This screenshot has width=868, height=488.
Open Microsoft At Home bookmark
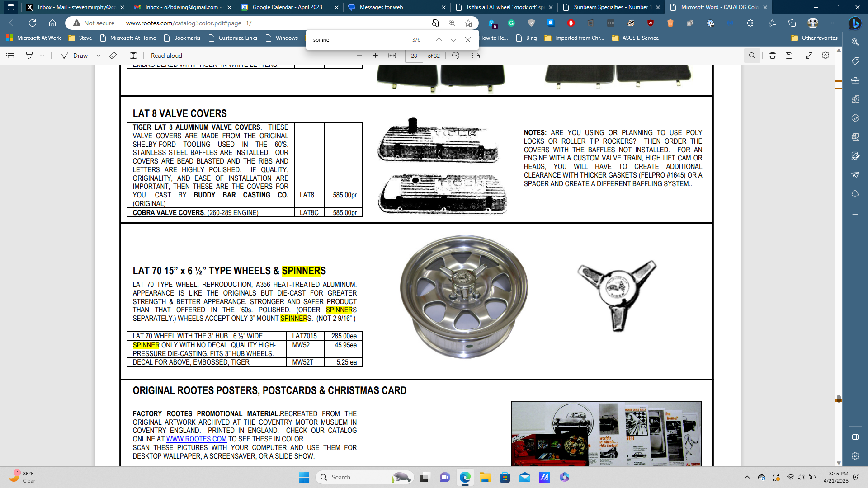tap(128, 38)
